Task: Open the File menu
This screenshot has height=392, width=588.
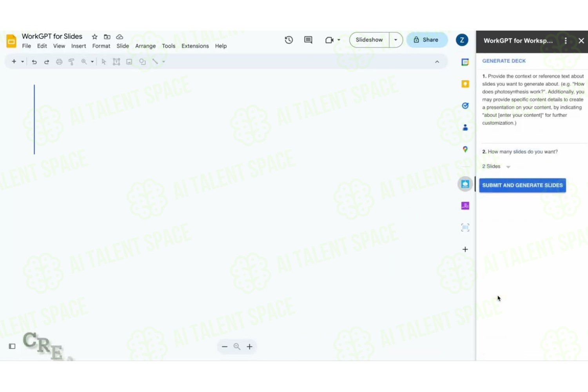Action: [x=27, y=46]
